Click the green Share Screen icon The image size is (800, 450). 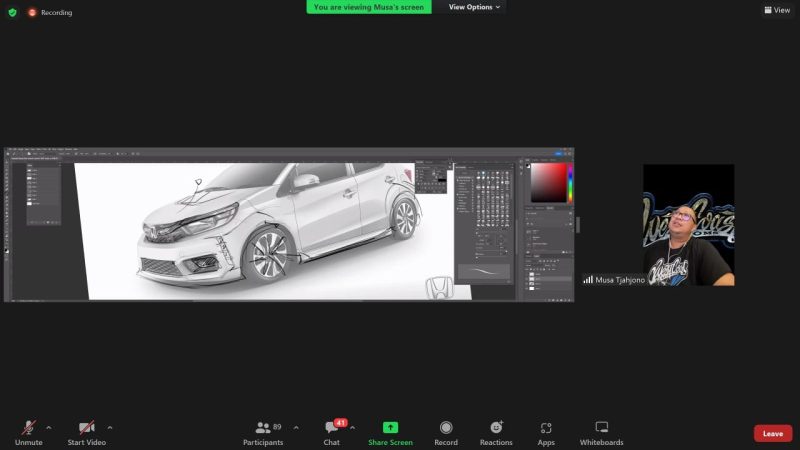(x=390, y=428)
